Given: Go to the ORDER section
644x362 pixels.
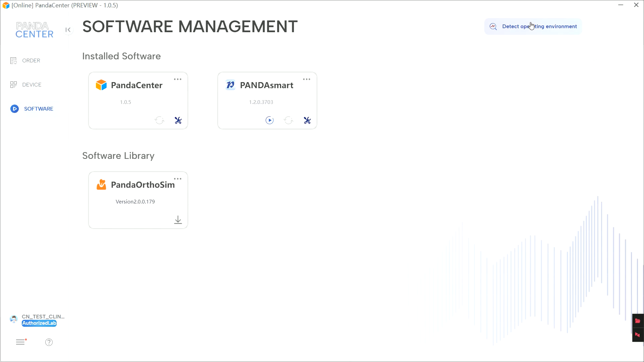Looking at the screenshot, I should pyautogui.click(x=31, y=61).
